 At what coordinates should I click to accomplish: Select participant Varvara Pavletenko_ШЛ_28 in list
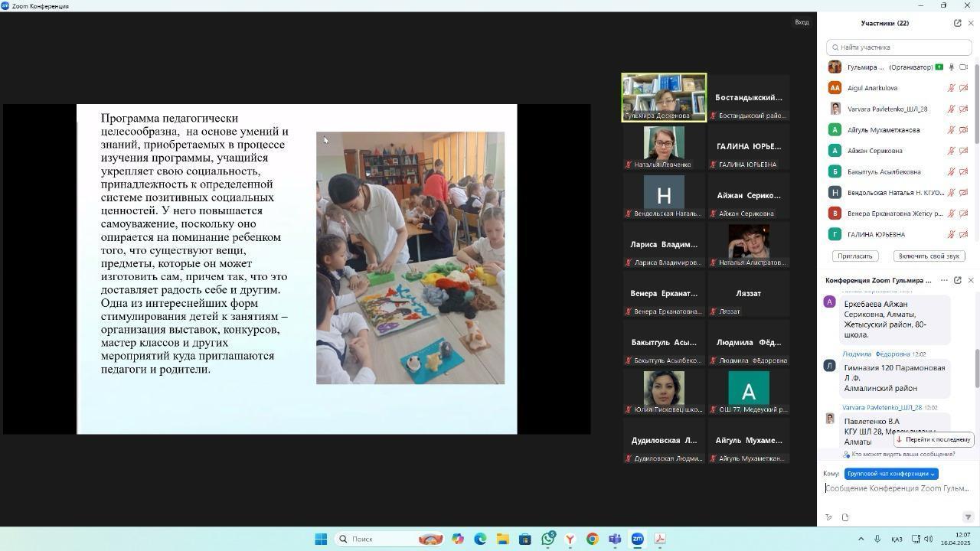point(887,109)
